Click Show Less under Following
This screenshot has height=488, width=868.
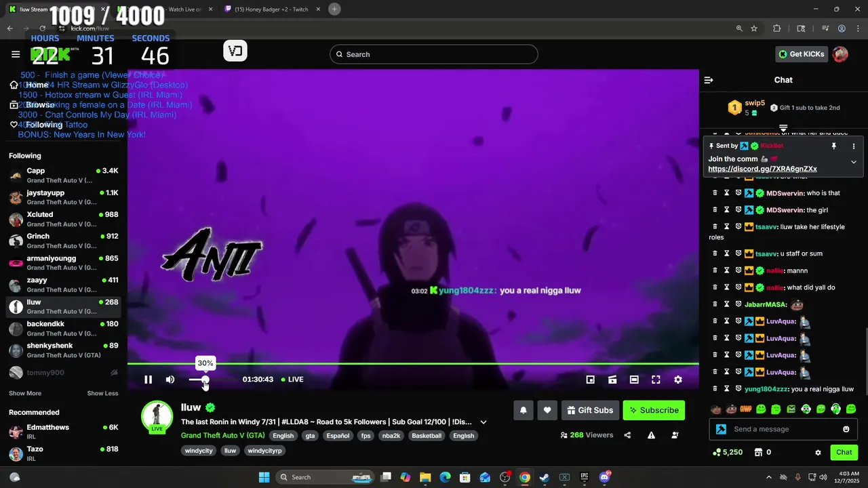(102, 393)
